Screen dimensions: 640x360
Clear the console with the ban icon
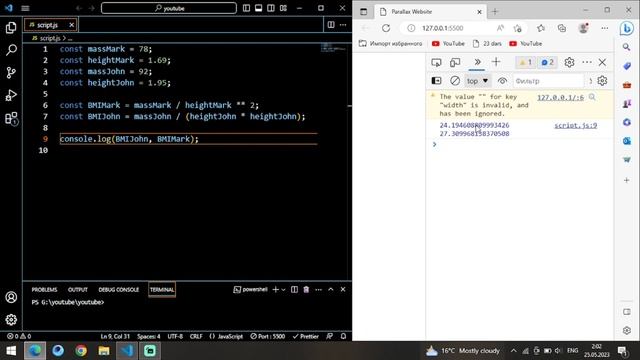(455, 81)
